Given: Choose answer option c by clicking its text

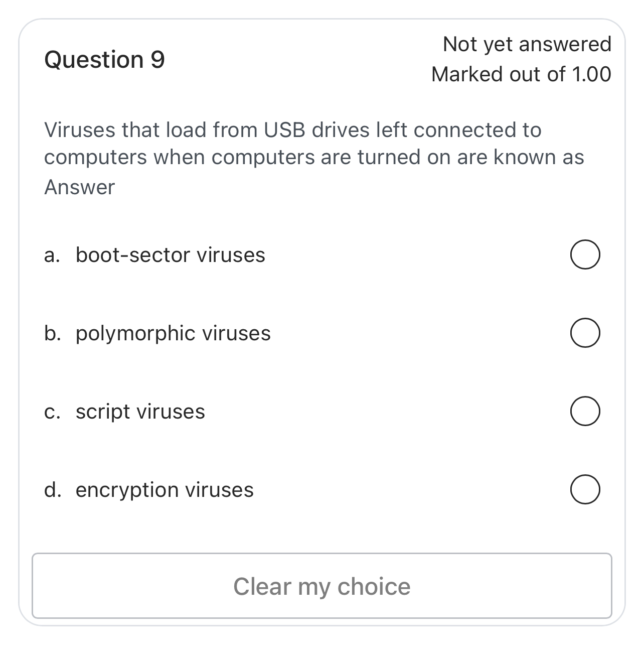Looking at the screenshot, I should 139,411.
